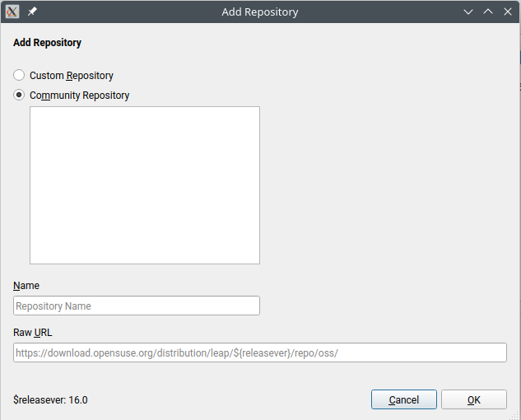Confirm with the OK button

473,400
